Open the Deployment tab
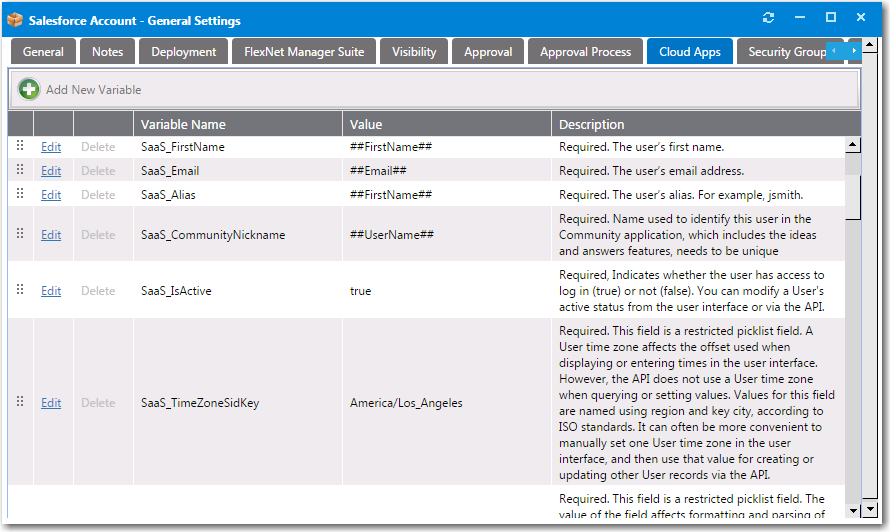 183,52
